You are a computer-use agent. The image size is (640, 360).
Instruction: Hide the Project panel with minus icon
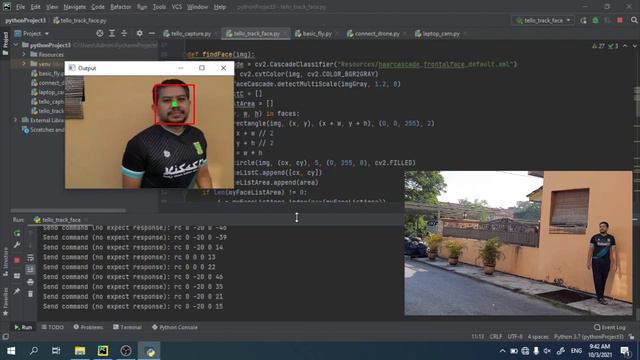[151, 33]
